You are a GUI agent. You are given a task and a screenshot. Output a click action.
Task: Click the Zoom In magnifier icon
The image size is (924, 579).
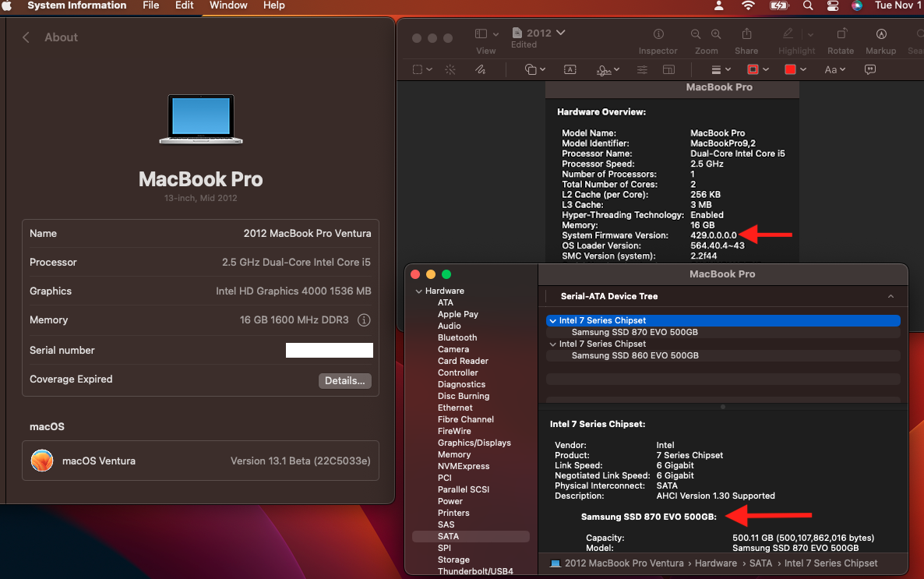click(717, 34)
